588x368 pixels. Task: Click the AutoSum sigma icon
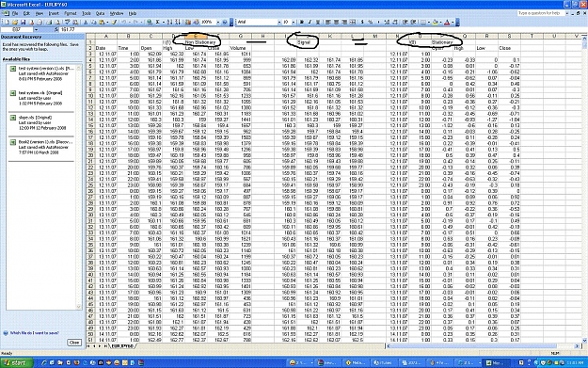pos(157,23)
